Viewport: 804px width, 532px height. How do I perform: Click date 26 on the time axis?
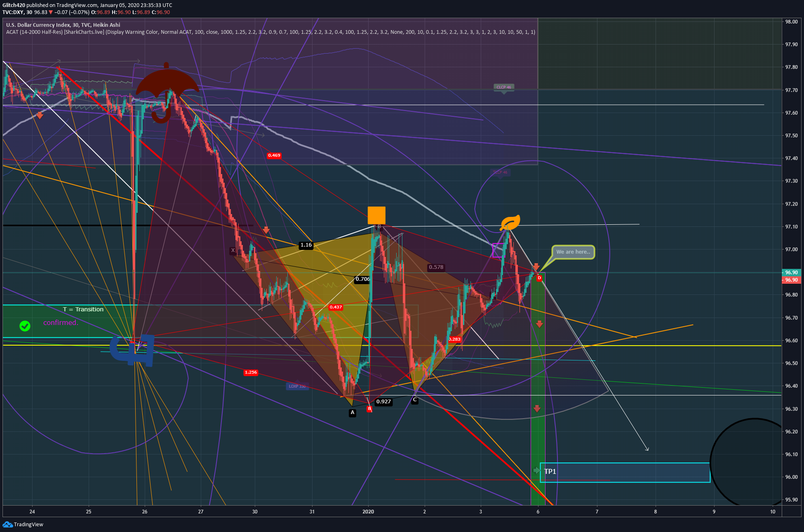(145, 512)
